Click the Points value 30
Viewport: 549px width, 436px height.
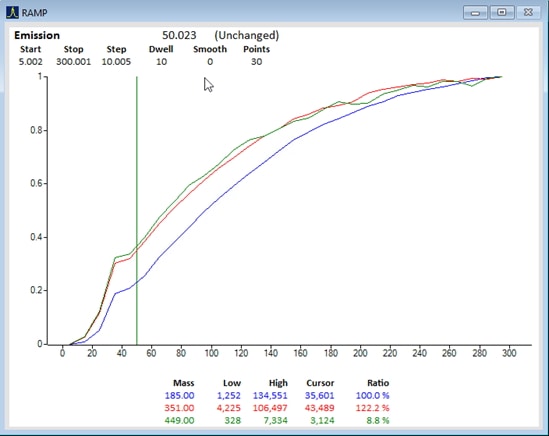(x=256, y=62)
